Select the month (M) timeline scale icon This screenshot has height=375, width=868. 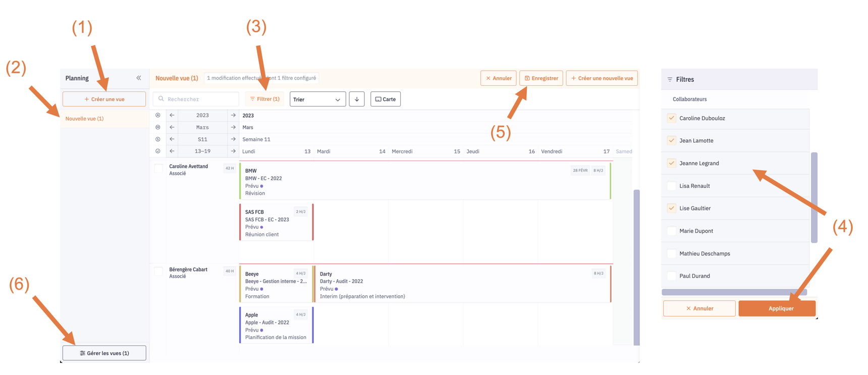click(x=157, y=127)
